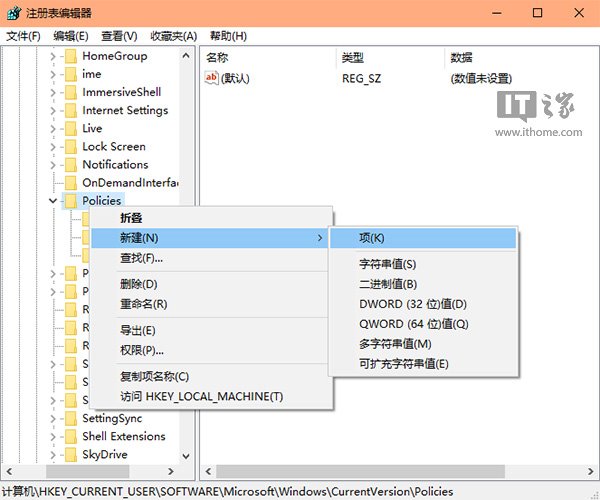Viewport: 600px width, 500px height.
Task: Open the 文件(F) menu
Action: pyautogui.click(x=23, y=36)
